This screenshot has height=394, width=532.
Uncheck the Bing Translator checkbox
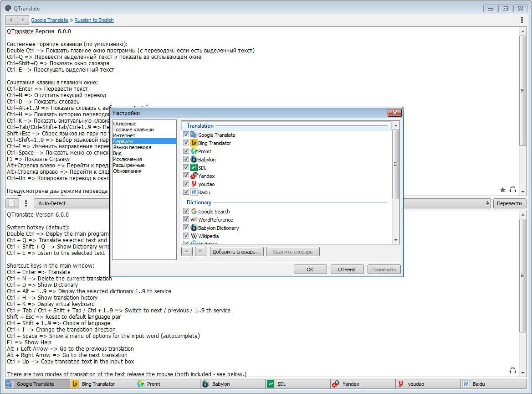(186, 143)
